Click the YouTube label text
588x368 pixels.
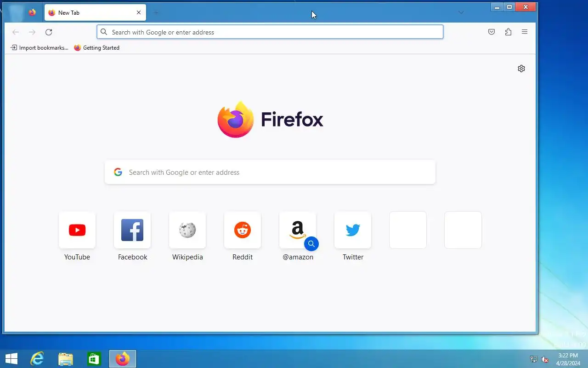pyautogui.click(x=77, y=257)
